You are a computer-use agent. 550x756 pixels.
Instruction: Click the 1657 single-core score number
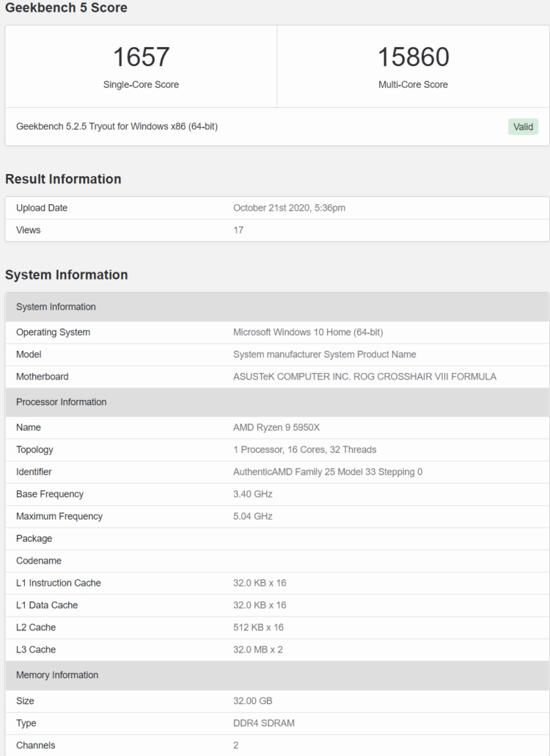point(141,57)
